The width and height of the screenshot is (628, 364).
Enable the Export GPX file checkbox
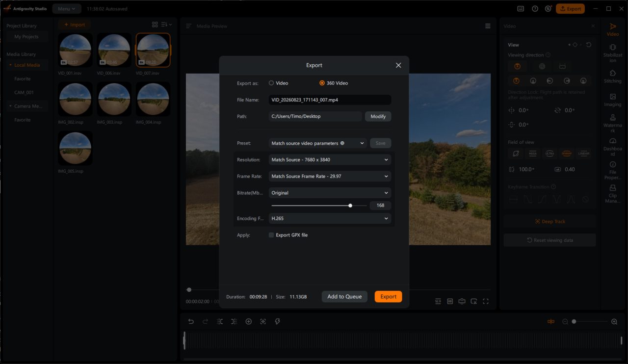pyautogui.click(x=271, y=235)
